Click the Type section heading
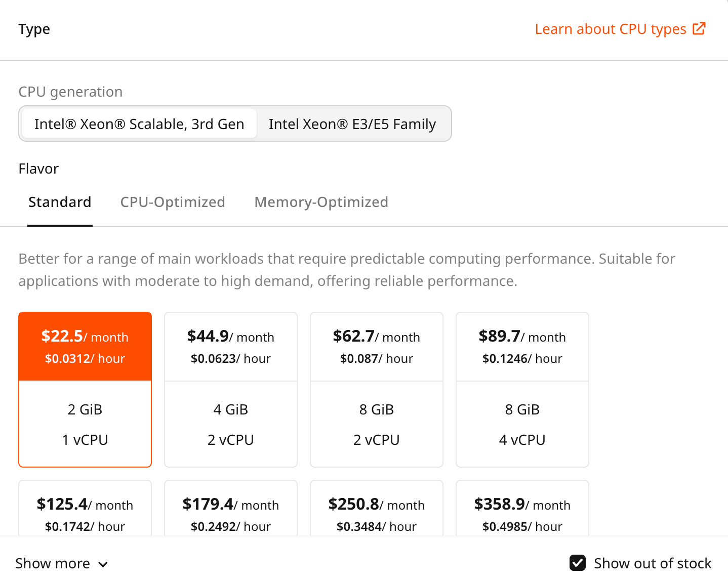Screen dimensions: 728x583 (x=34, y=29)
